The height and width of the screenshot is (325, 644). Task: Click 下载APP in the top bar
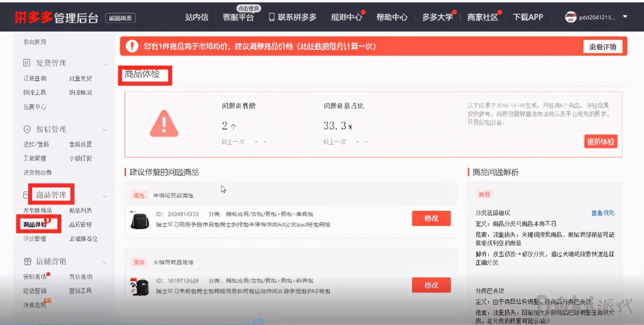(x=527, y=17)
